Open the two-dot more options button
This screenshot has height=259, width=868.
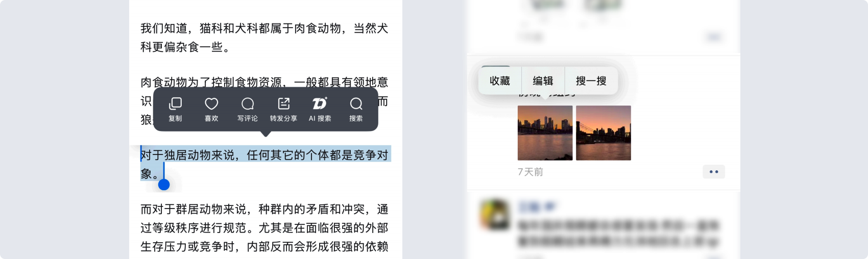point(714,172)
